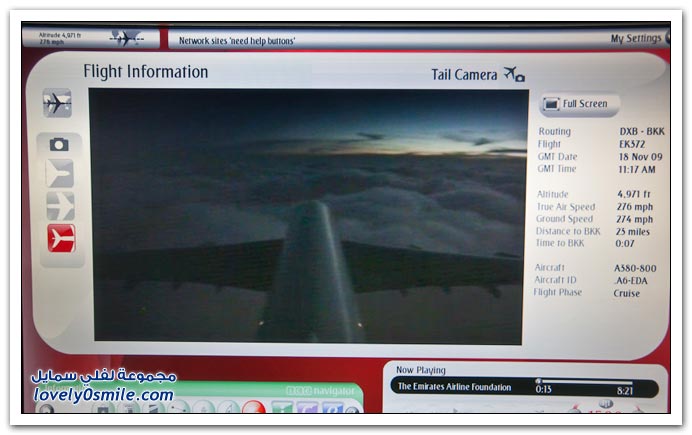Open the flight map airplane icon
This screenshot has width=692, height=435.
[57, 102]
